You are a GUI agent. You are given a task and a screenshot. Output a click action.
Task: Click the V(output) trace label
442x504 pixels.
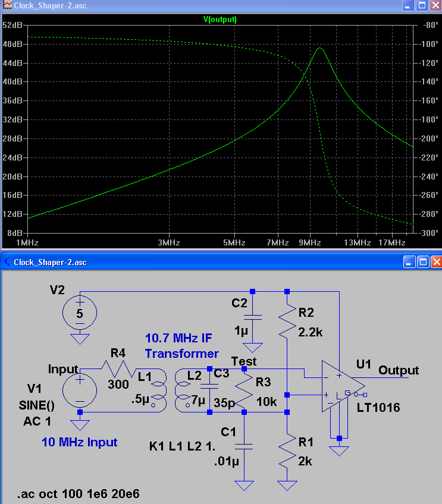coord(220,19)
